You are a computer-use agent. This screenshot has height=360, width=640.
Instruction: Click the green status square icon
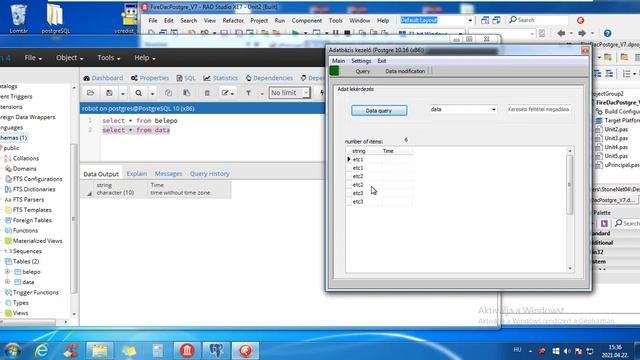(334, 71)
